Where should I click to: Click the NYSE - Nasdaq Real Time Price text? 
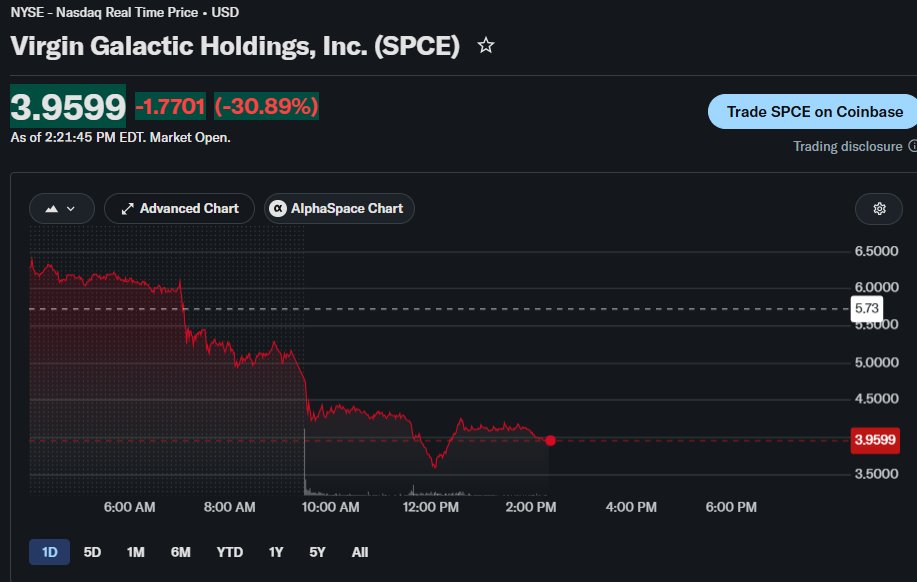pyautogui.click(x=104, y=12)
